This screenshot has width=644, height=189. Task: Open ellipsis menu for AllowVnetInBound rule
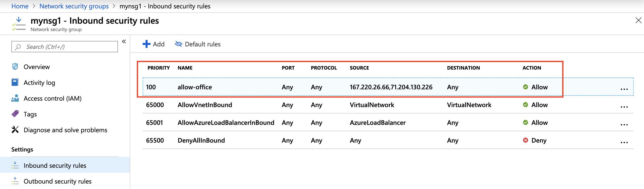click(624, 107)
